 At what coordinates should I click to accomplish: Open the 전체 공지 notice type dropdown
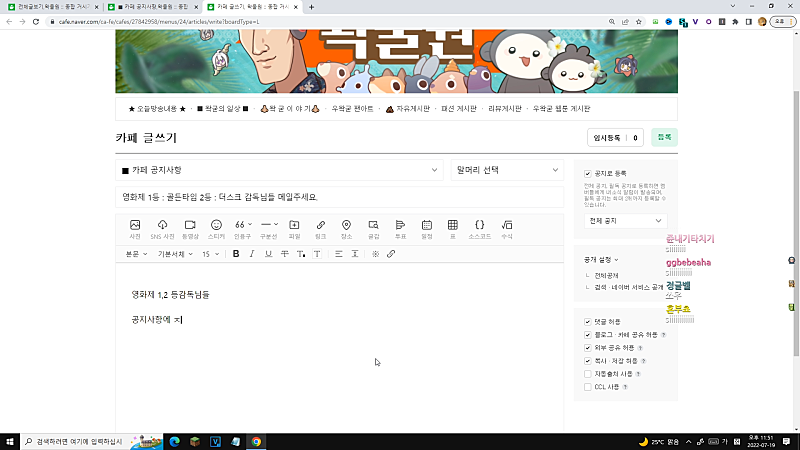pyautogui.click(x=626, y=221)
